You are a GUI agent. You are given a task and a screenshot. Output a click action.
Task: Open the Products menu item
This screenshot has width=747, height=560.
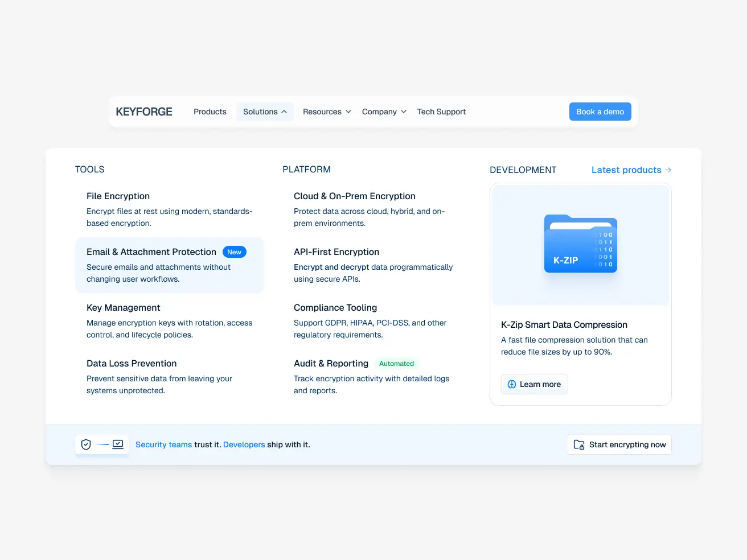coord(210,112)
